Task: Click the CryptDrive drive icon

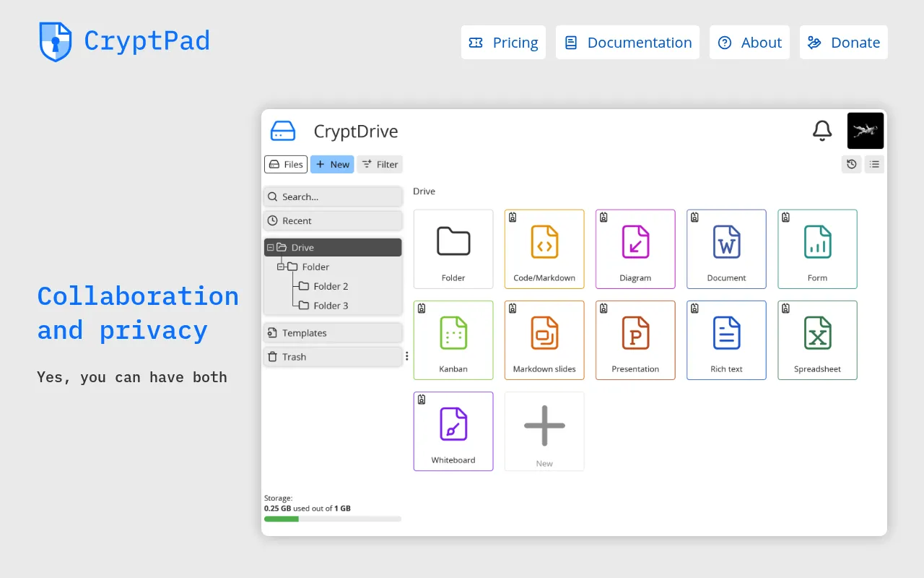Action: (283, 131)
